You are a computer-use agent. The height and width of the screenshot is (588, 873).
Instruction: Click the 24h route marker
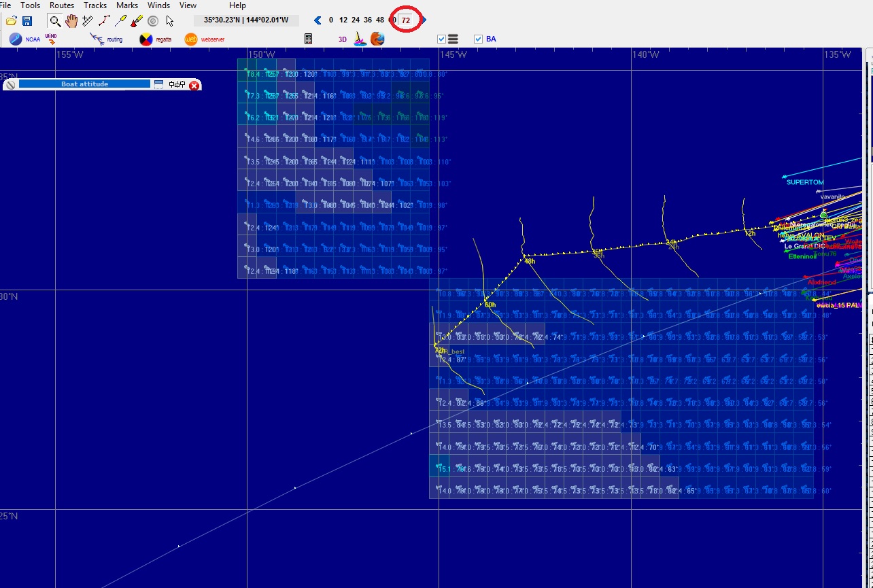671,242
